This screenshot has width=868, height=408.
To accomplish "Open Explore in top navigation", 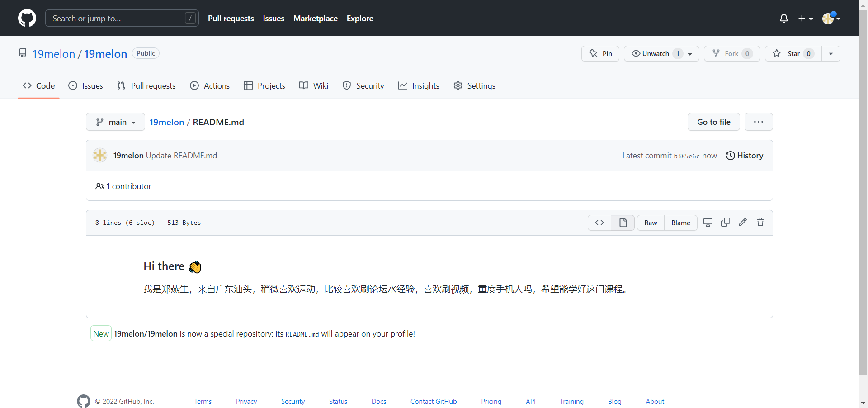I will coord(360,19).
